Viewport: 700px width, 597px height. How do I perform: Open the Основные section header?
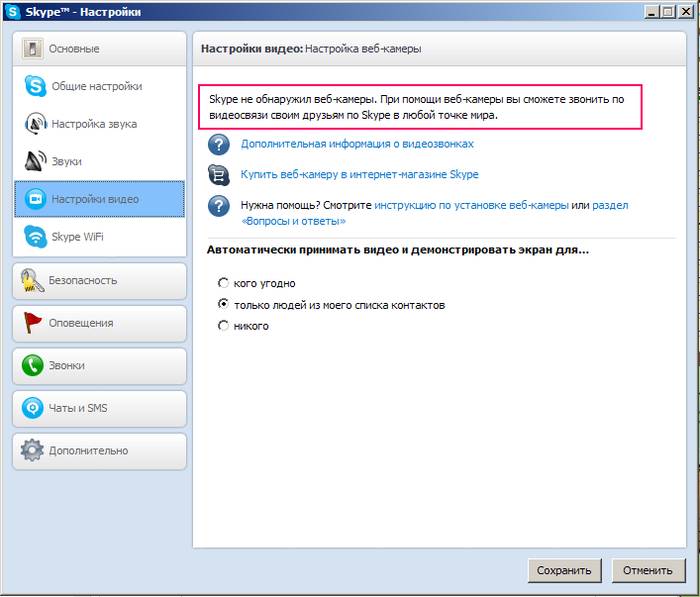click(x=100, y=48)
